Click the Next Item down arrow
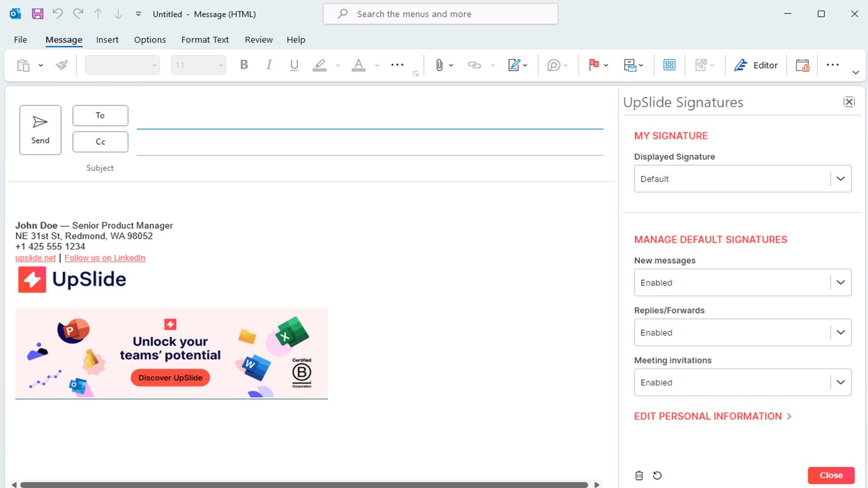Image resolution: width=868 pixels, height=488 pixels. (x=118, y=14)
